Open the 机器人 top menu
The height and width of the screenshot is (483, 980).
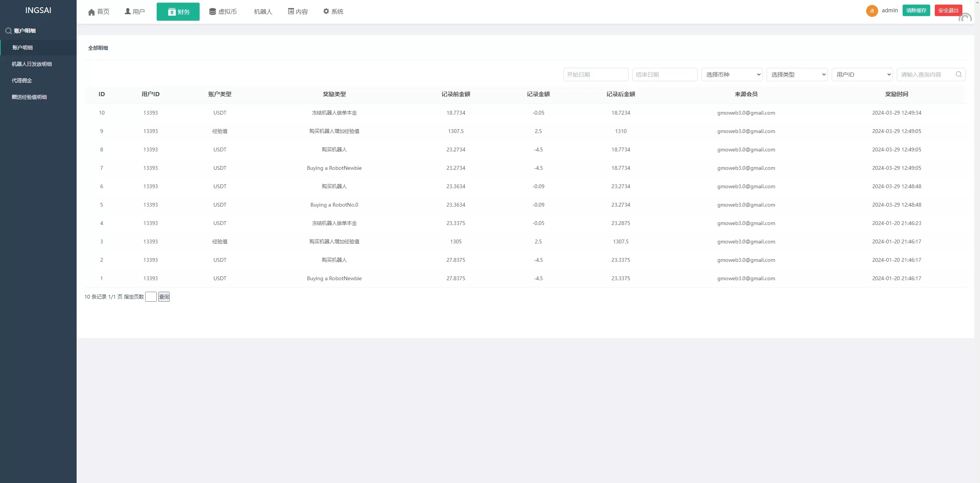[x=263, y=12]
